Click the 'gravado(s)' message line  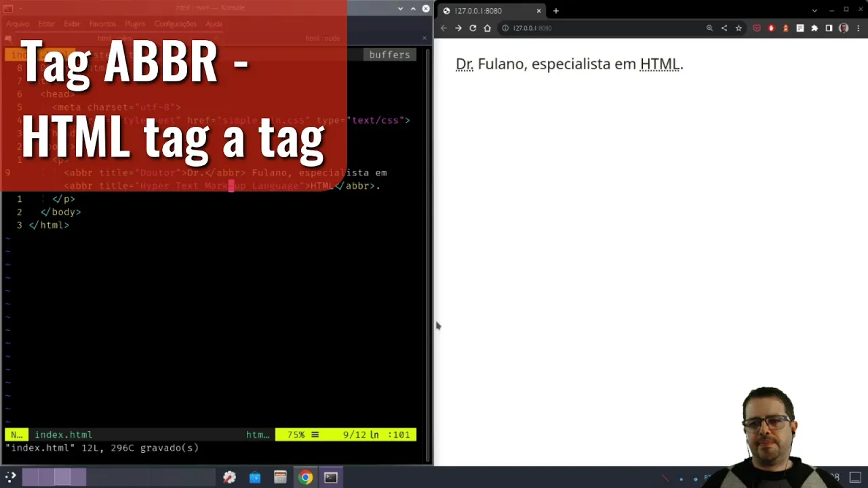(x=102, y=448)
